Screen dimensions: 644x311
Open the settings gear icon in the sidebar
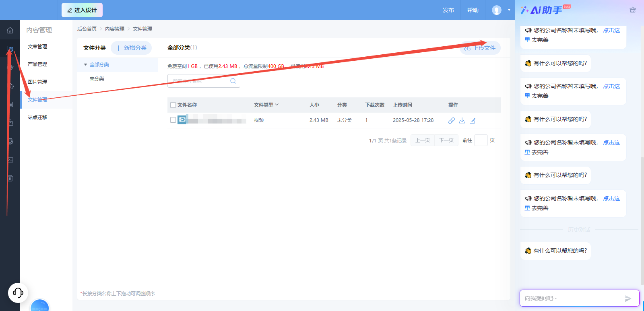pyautogui.click(x=10, y=141)
